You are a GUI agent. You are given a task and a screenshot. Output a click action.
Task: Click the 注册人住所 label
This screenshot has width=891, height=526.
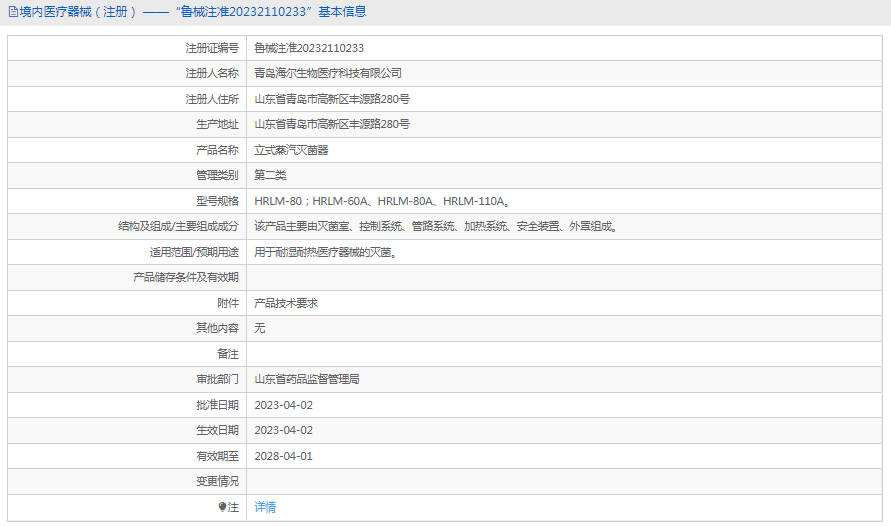[212, 99]
